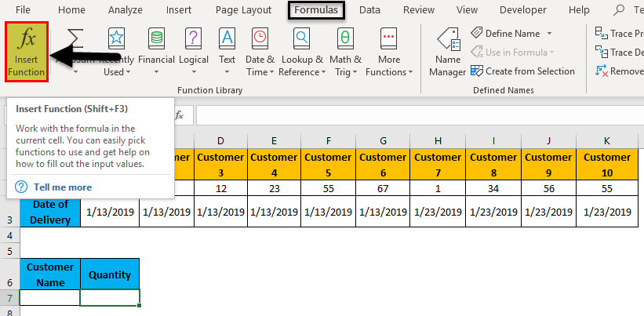644x316 pixels.
Task: Expand the More Functions dropdown
Action: click(x=388, y=52)
